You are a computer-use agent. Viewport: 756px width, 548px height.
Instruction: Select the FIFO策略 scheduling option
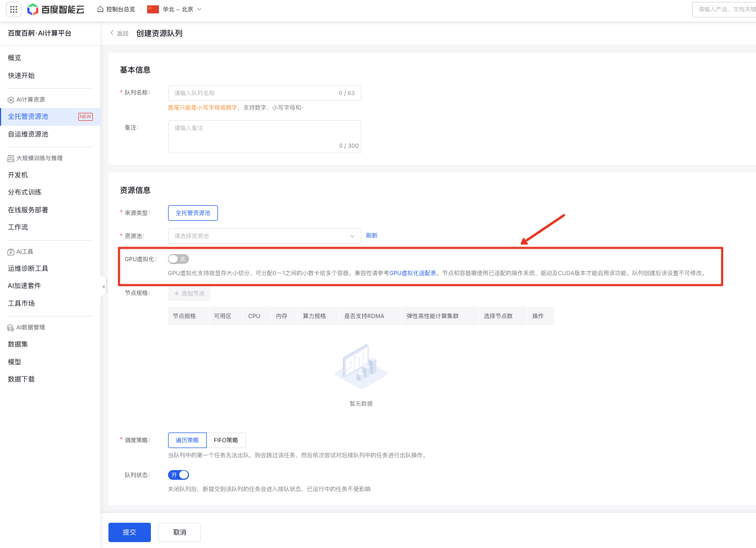click(226, 440)
